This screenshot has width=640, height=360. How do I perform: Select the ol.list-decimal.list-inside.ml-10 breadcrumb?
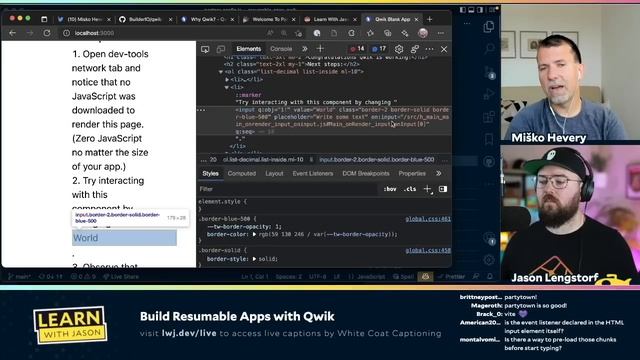point(263,160)
